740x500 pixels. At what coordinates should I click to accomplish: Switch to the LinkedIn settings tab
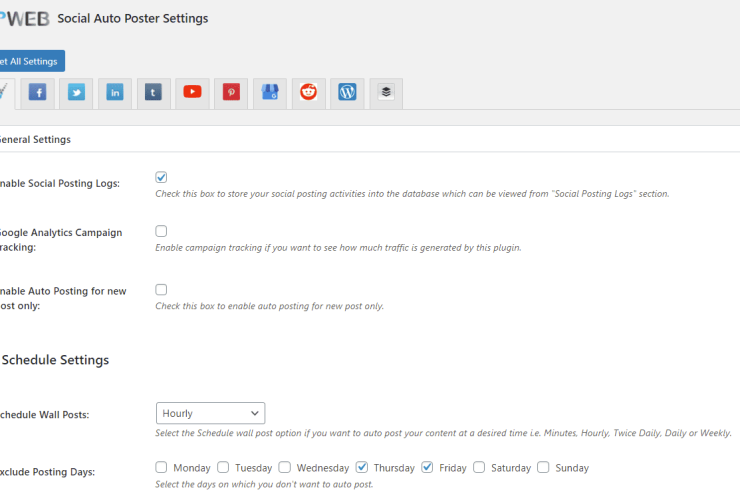[x=115, y=93]
